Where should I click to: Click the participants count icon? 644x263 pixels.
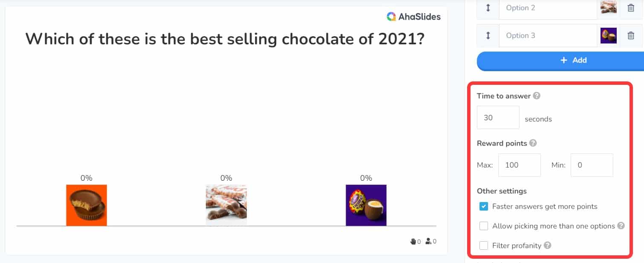(x=428, y=242)
